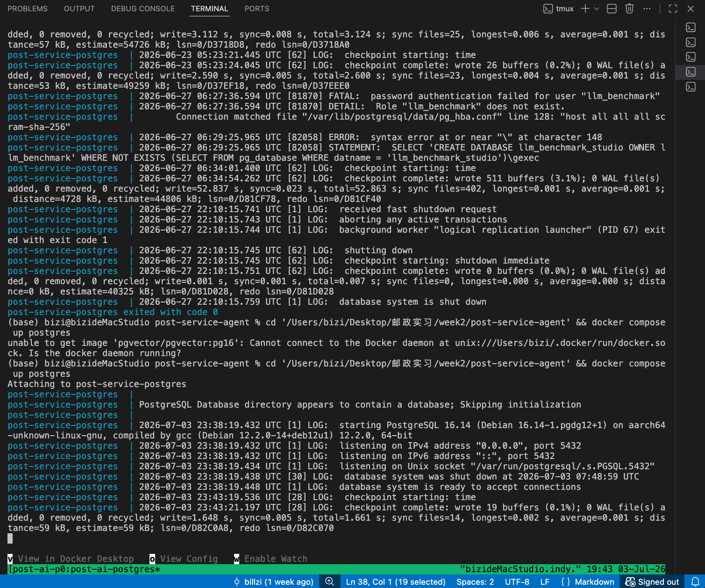Open Go to Line via Ln 38, Col 1
Image resolution: width=705 pixels, height=588 pixels.
click(x=395, y=581)
